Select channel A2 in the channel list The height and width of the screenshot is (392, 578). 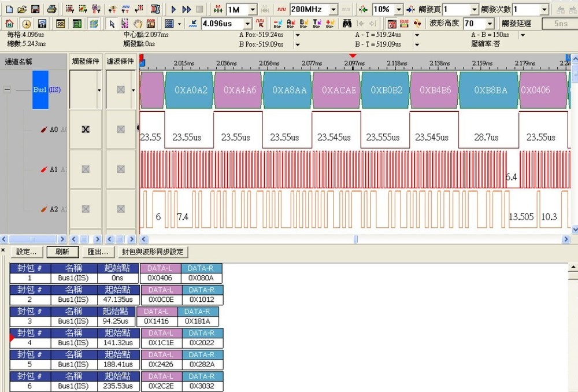[x=54, y=209]
